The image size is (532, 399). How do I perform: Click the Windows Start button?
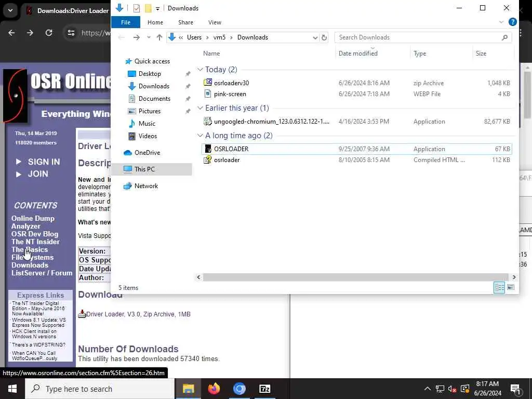[12, 389]
